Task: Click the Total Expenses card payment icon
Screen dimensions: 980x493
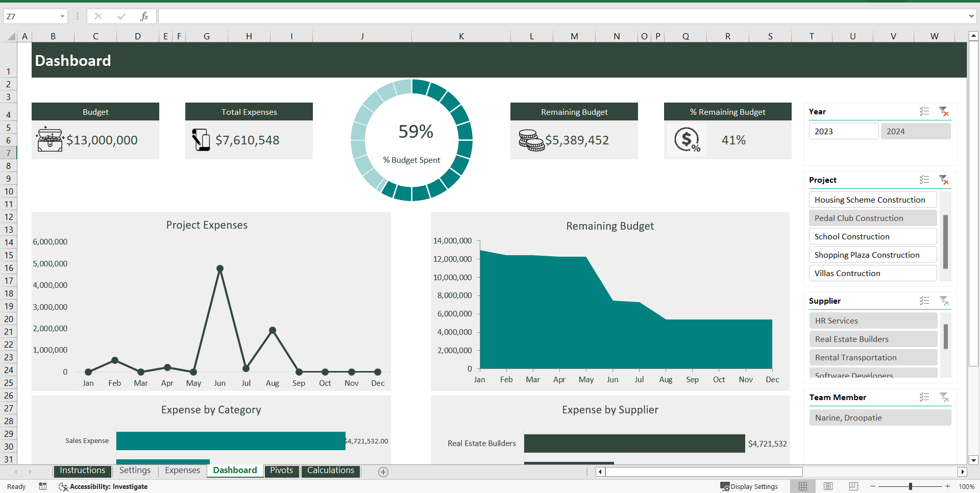Action: point(201,139)
